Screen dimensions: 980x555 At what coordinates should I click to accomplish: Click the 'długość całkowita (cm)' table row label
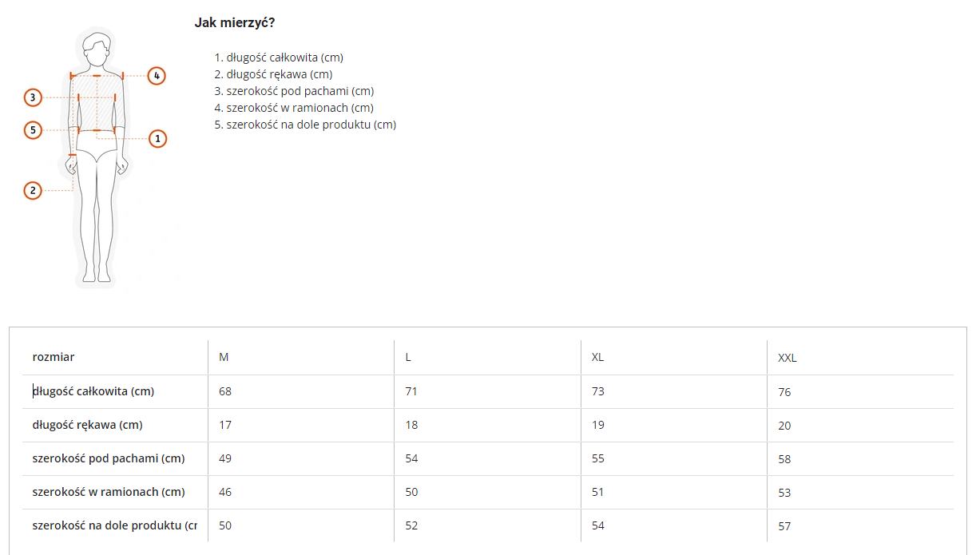[93, 391]
